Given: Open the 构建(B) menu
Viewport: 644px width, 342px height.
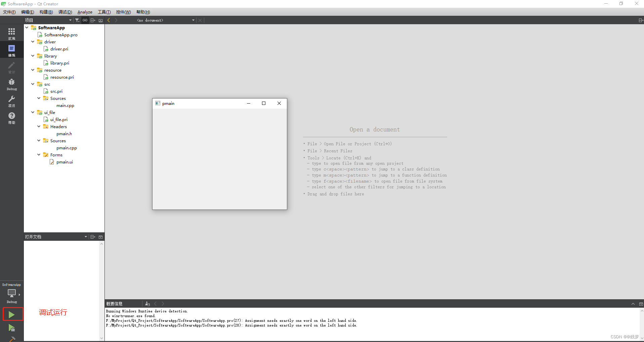Looking at the screenshot, I should 46,12.
